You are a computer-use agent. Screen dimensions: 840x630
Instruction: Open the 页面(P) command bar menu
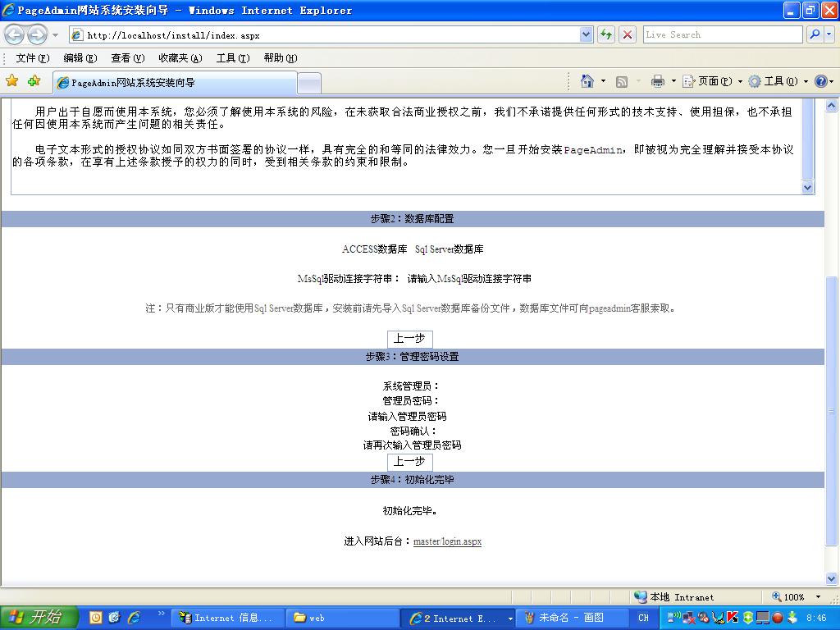712,81
